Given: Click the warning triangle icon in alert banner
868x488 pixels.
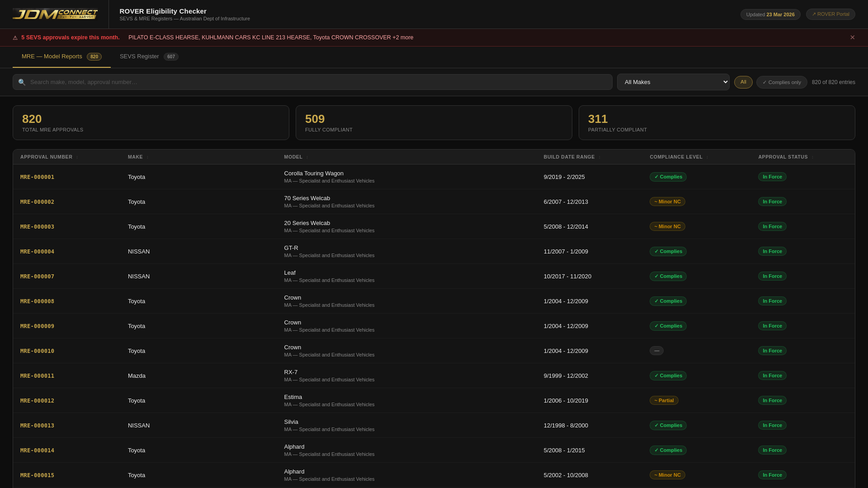Looking at the screenshot, I should pyautogui.click(x=15, y=38).
